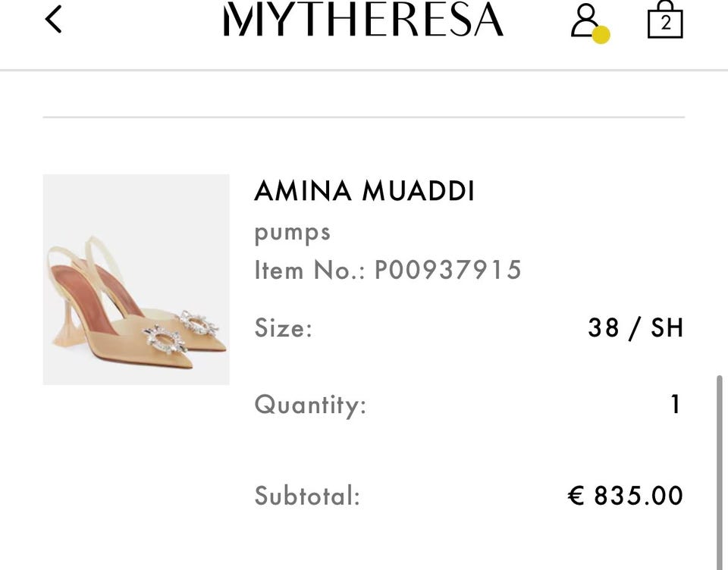
Task: Click the bag item count number 2
Action: tap(665, 23)
